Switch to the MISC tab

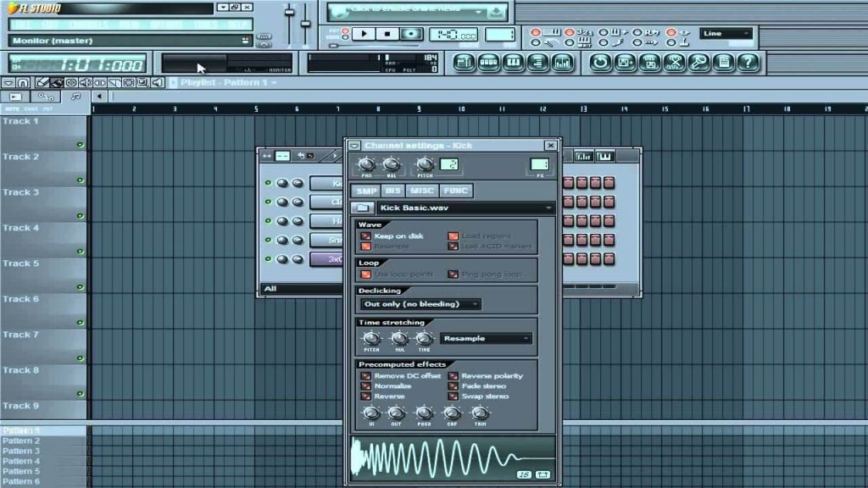422,191
